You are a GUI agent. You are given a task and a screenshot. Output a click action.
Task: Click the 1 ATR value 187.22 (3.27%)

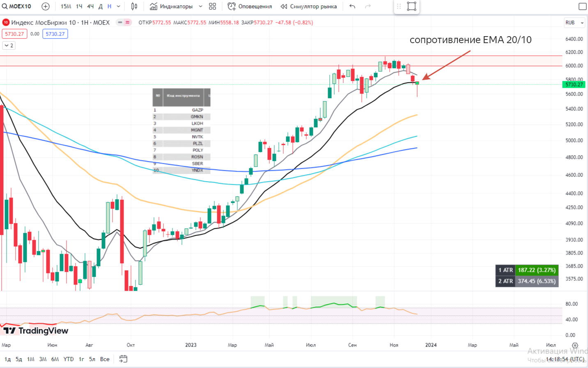pos(537,270)
